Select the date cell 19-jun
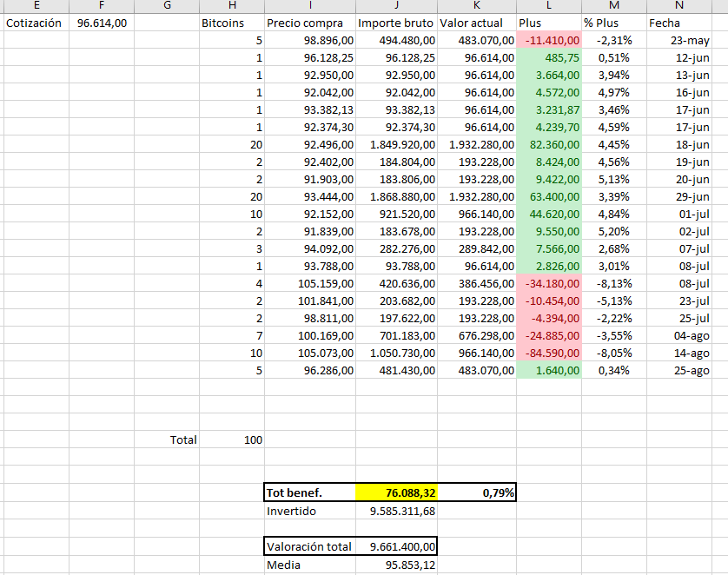The width and height of the screenshot is (728, 575). [x=678, y=162]
